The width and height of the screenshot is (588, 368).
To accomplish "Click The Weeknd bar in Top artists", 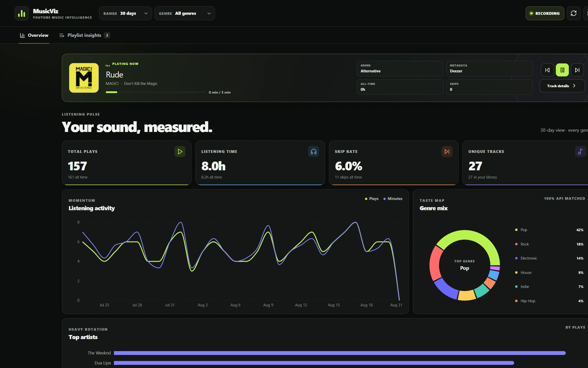I will [340, 353].
